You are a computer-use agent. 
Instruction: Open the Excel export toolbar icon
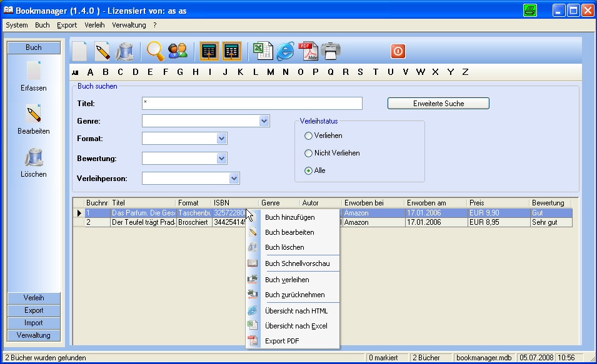tap(262, 51)
